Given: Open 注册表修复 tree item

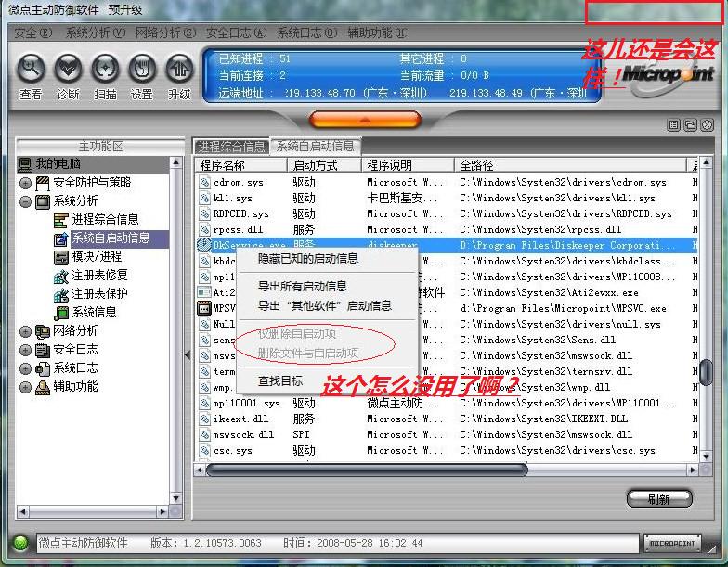Looking at the screenshot, I should tap(99, 275).
